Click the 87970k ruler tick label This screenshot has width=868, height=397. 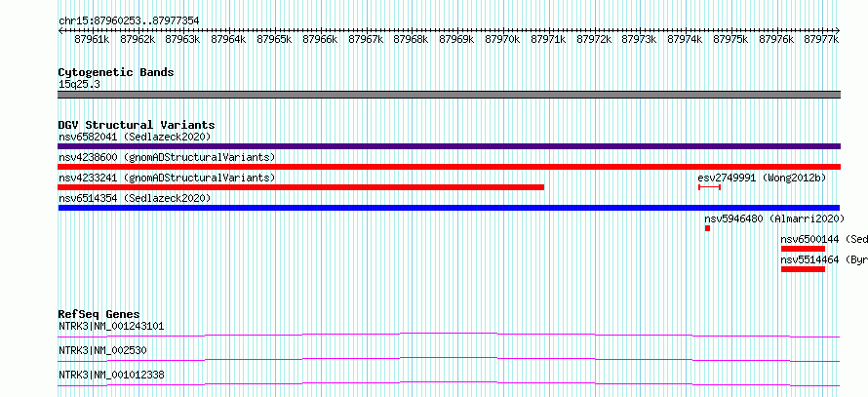(x=502, y=39)
